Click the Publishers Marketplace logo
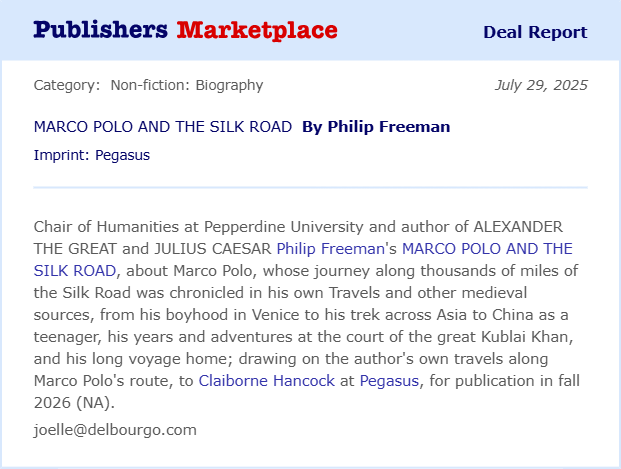Screen dimensions: 621x469 pyautogui.click(x=185, y=31)
